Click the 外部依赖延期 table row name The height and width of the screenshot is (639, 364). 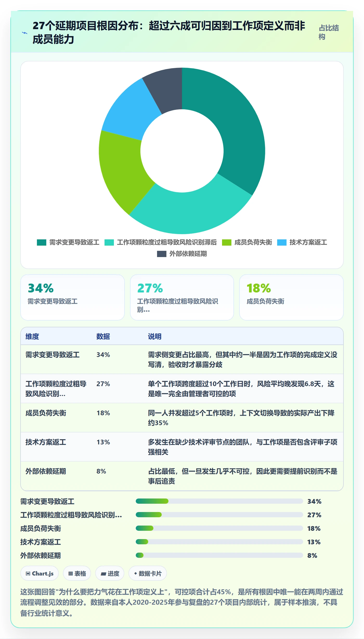(46, 471)
